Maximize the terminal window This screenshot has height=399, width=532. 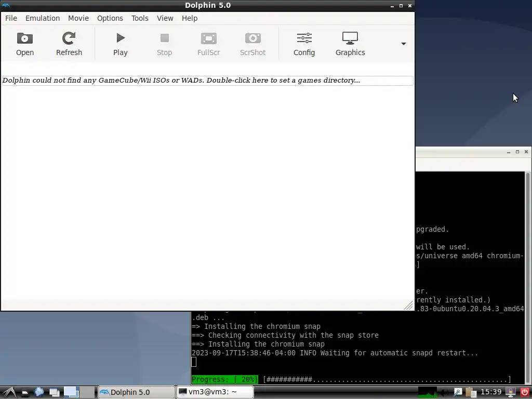(x=517, y=152)
